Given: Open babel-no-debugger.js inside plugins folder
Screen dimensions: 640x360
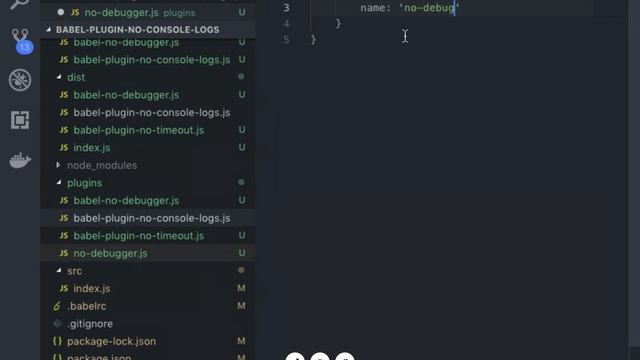Looking at the screenshot, I should click(126, 200).
